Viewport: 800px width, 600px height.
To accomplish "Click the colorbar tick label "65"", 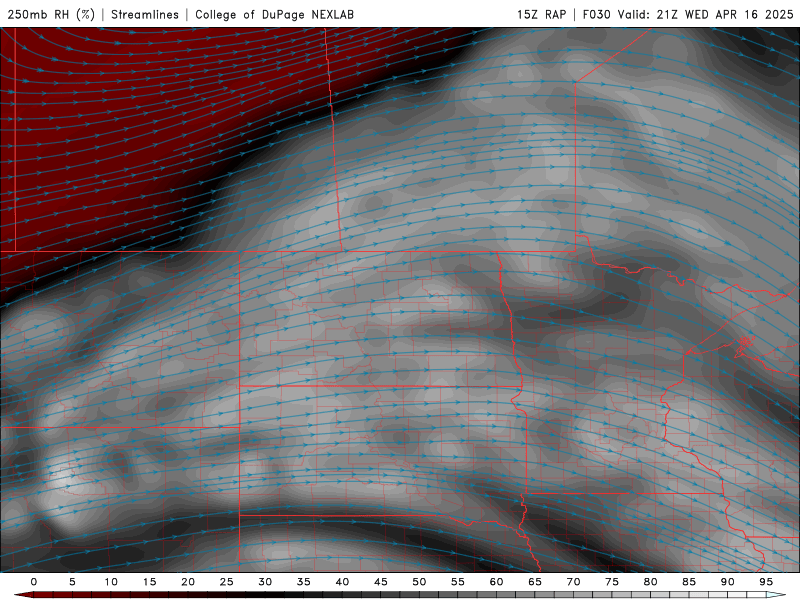I will point(535,582).
